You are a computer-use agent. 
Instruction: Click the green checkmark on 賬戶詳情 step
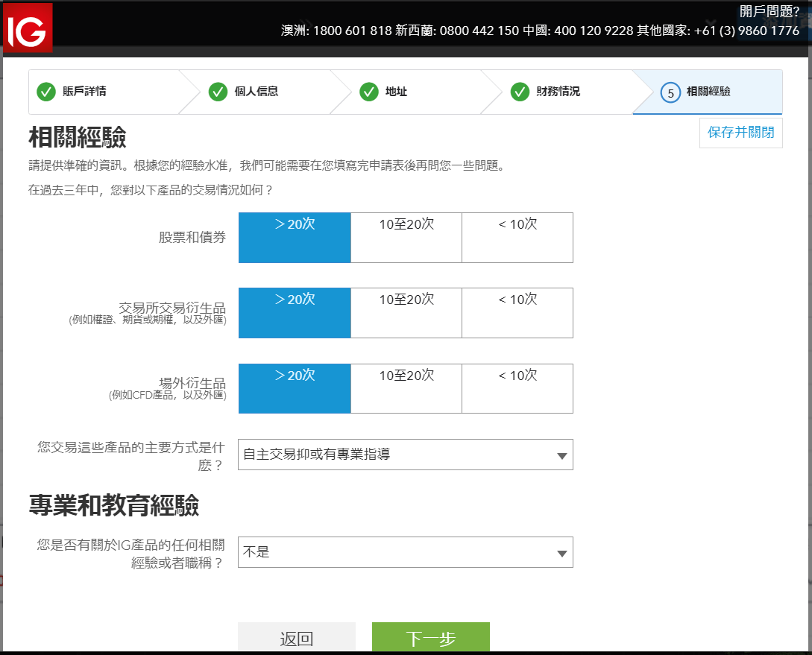pyautogui.click(x=46, y=92)
